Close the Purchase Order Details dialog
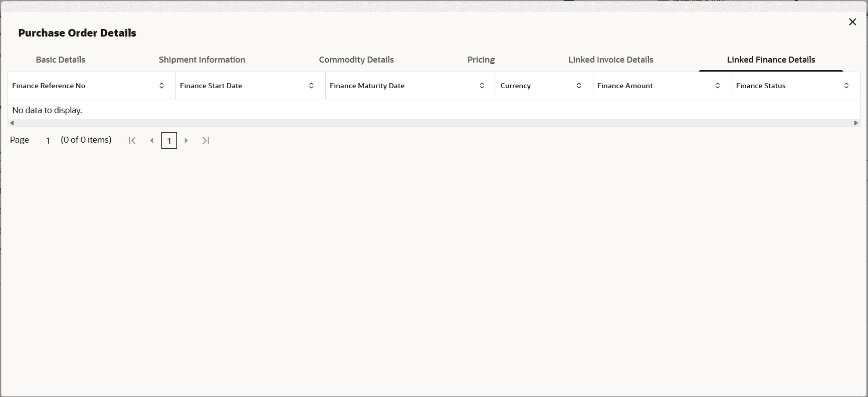Viewport: 868px width, 397px height. (852, 22)
